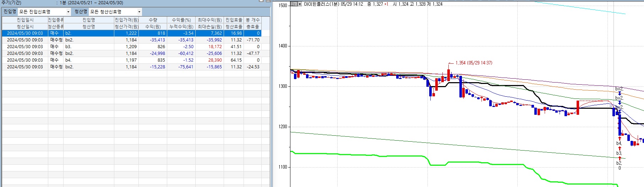The image size is (644, 187).
Task: Click the red b2 buy arrow marker
Action: (620, 158)
